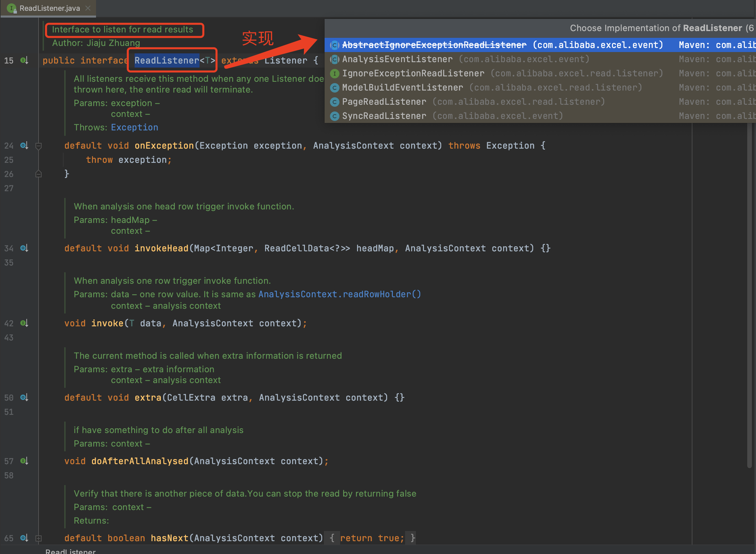Switch to the ReadListener.java editor tab
The height and width of the screenshot is (554, 756).
pyautogui.click(x=49, y=8)
